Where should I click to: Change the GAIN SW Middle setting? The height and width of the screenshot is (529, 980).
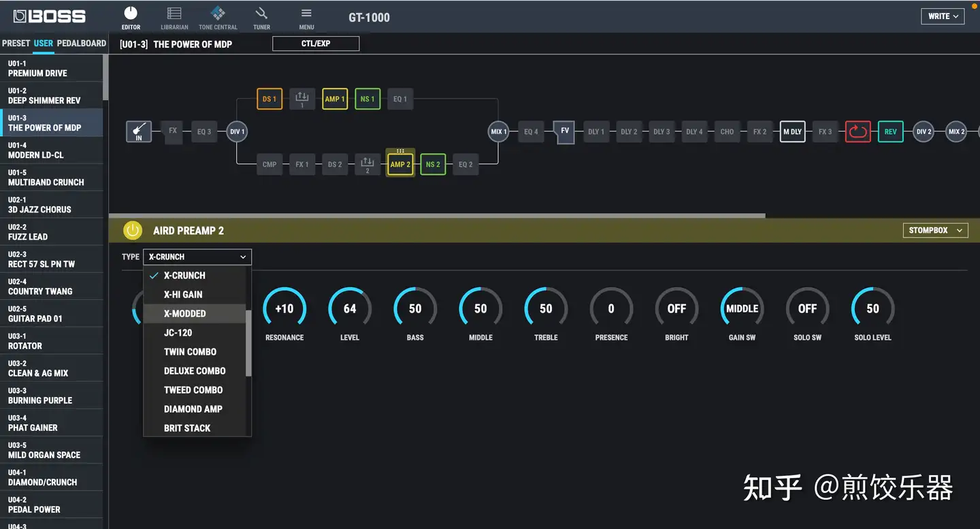point(742,309)
